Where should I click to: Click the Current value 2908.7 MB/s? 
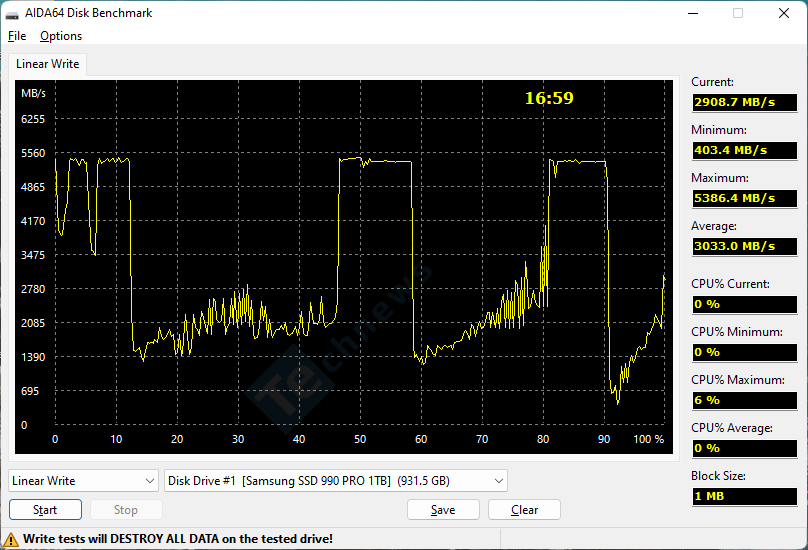click(745, 102)
